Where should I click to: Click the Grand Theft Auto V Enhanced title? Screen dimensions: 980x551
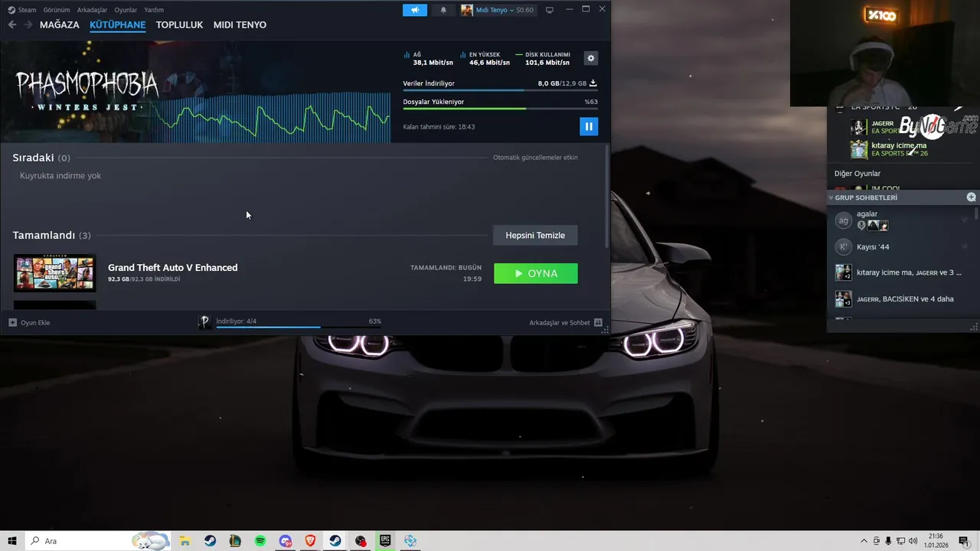click(173, 267)
